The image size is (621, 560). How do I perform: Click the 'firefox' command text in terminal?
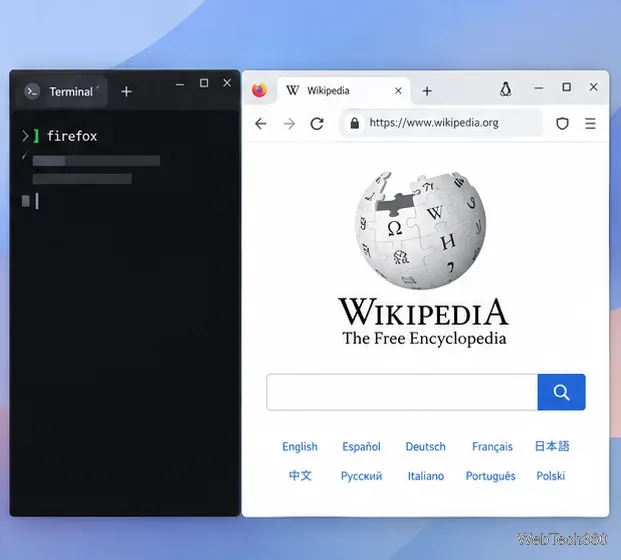[x=72, y=136]
